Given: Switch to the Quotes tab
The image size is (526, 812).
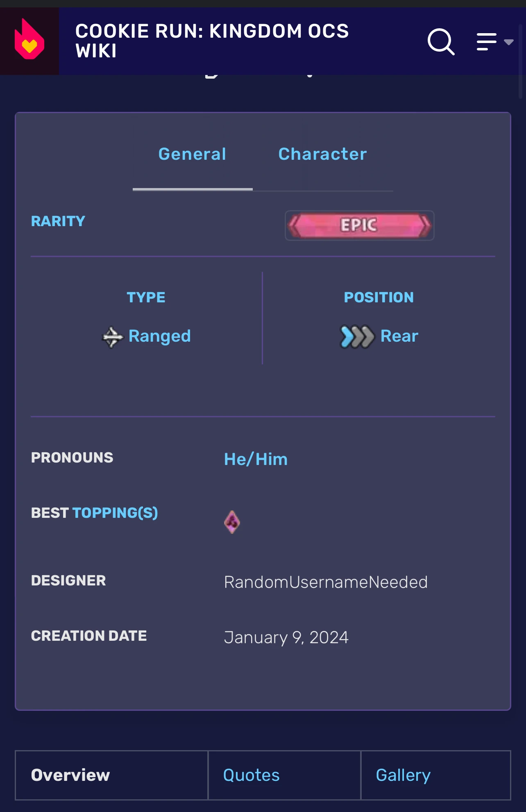Looking at the screenshot, I should click(251, 776).
